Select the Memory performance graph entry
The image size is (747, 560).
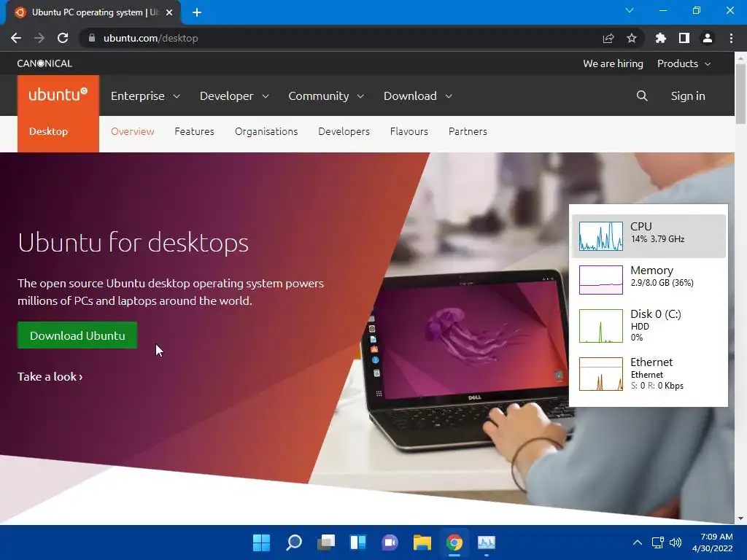coord(649,280)
